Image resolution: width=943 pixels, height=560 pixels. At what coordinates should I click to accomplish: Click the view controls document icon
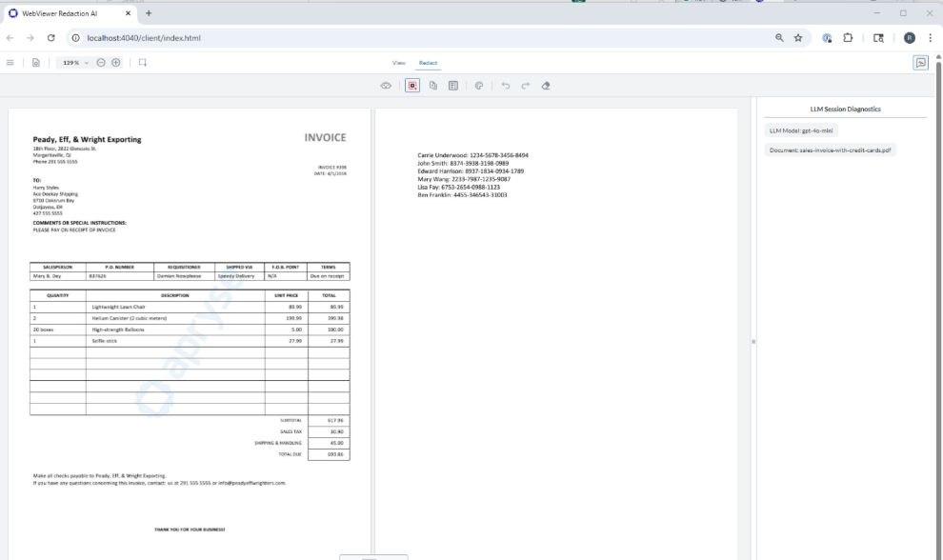point(36,63)
